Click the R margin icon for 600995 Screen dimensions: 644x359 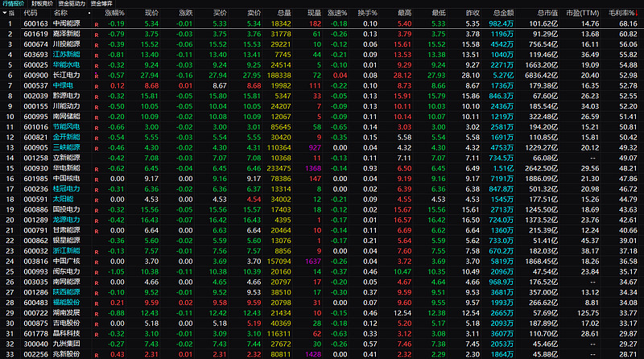tap(97, 118)
